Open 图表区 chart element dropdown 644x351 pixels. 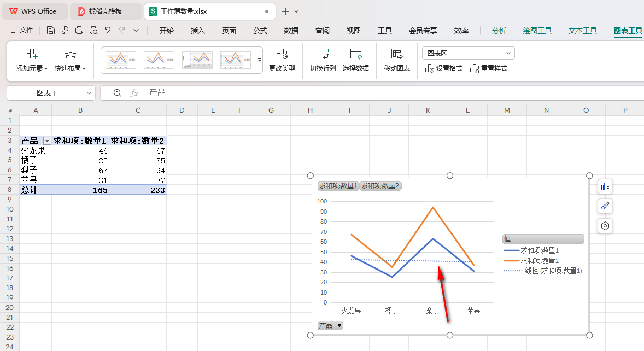click(x=468, y=53)
